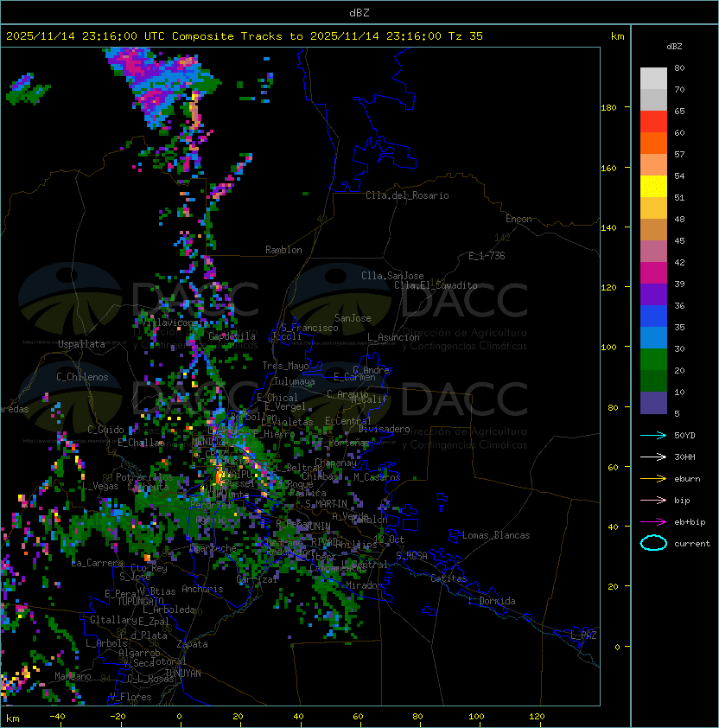
Task: Click the 12_Oct place label
Action: 389,540
